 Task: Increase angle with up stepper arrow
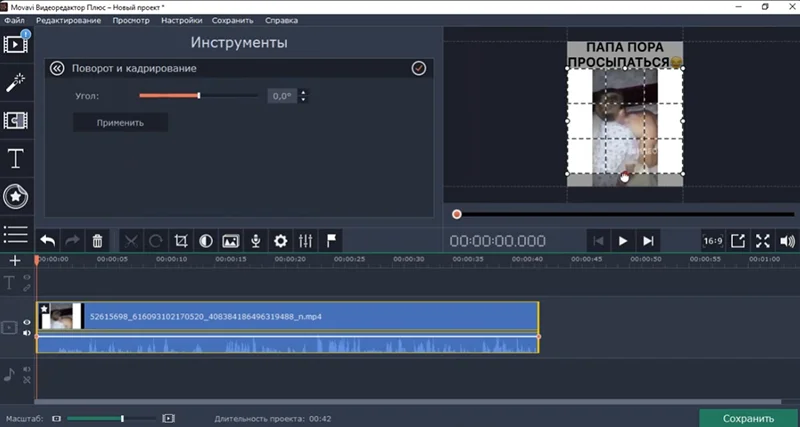(303, 93)
